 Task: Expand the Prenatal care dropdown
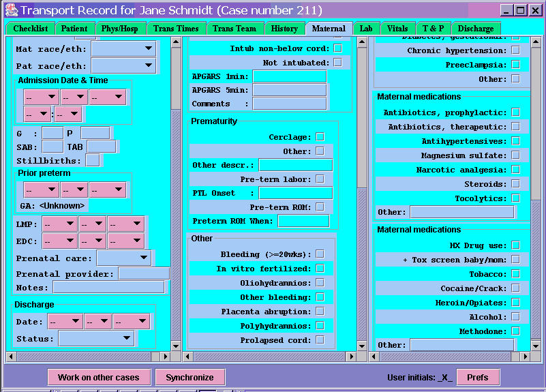pos(124,258)
